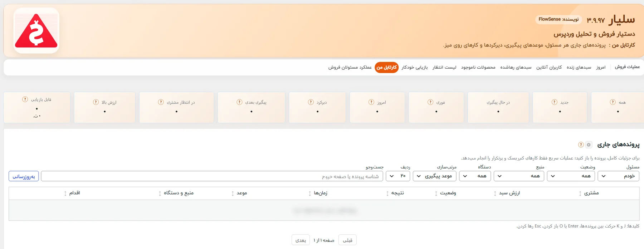Select the فوری summary card
Screen dimensions: 644x249
(436, 107)
